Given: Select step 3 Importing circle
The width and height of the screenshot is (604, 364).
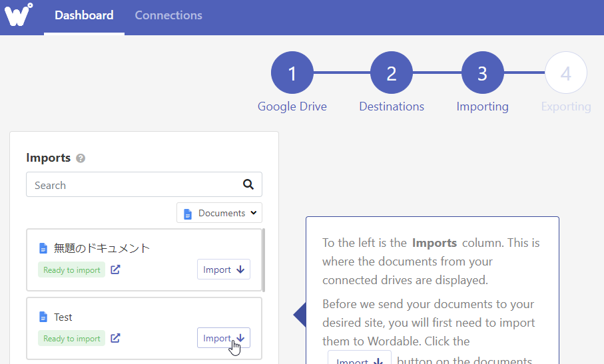Looking at the screenshot, I should tap(482, 73).
